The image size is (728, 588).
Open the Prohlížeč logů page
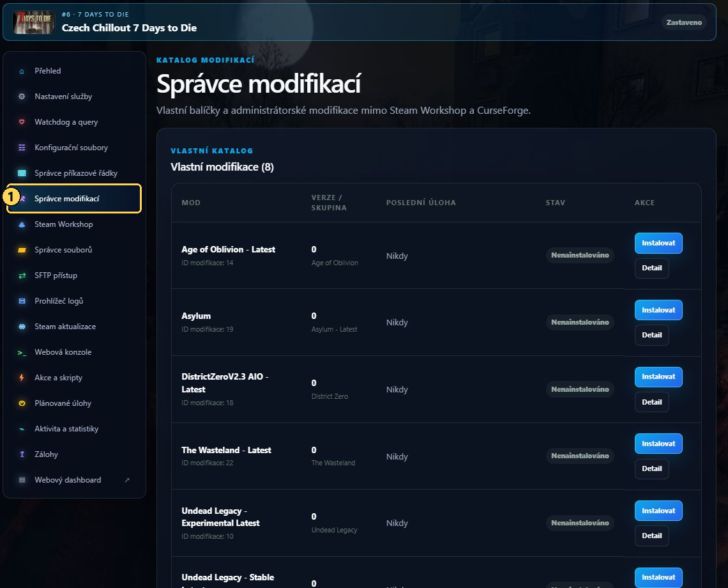(x=74, y=301)
